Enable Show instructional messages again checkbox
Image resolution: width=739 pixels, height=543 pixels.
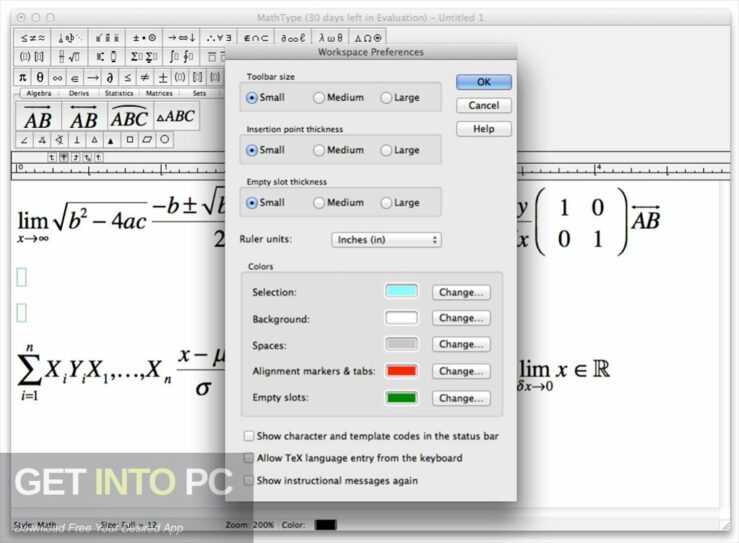click(249, 480)
